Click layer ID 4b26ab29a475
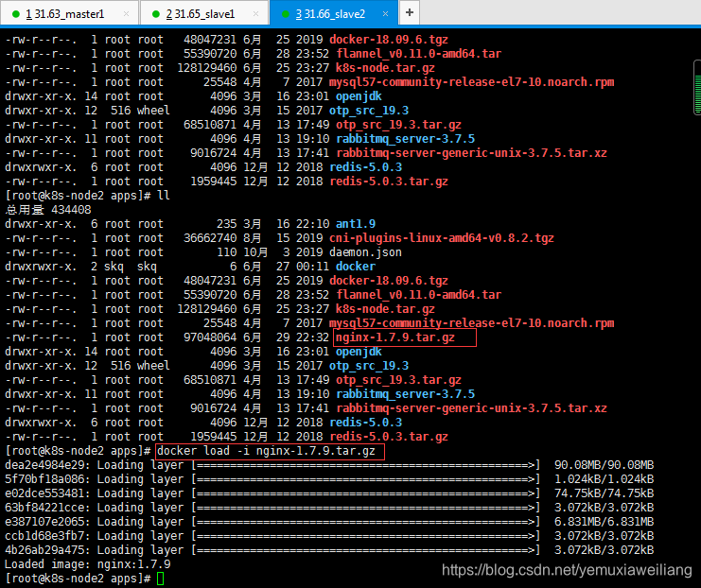Image resolution: width=701 pixels, height=588 pixels. [x=44, y=550]
